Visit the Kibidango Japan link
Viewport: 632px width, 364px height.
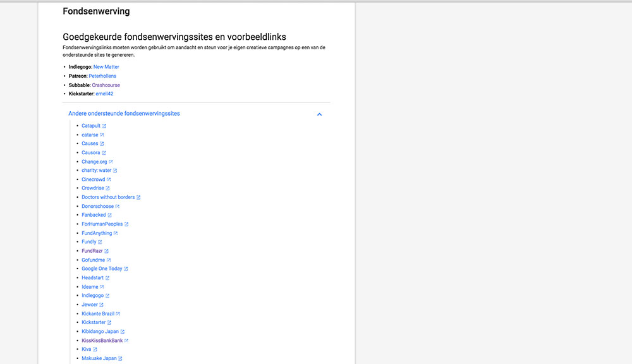(x=100, y=331)
